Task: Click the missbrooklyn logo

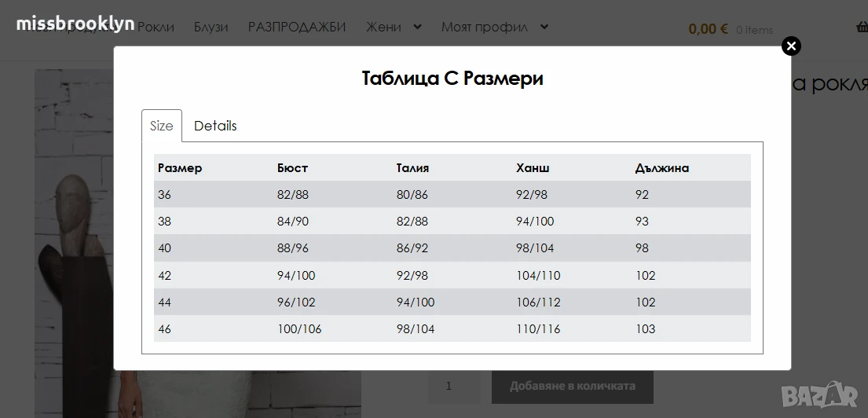Action: [75, 24]
